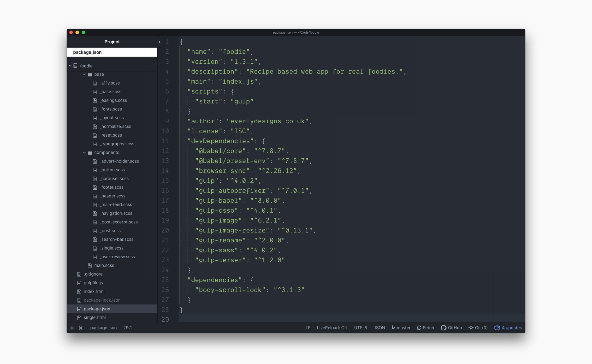
Task: Collapse the foodie root folder chevron
Action: [70, 66]
